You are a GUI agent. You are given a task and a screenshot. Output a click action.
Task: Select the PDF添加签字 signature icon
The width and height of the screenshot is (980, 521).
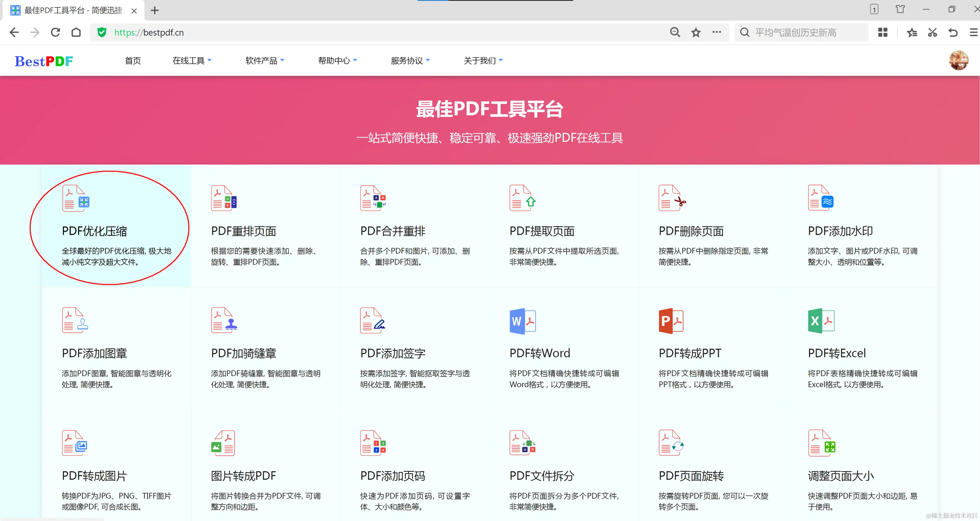click(x=373, y=320)
